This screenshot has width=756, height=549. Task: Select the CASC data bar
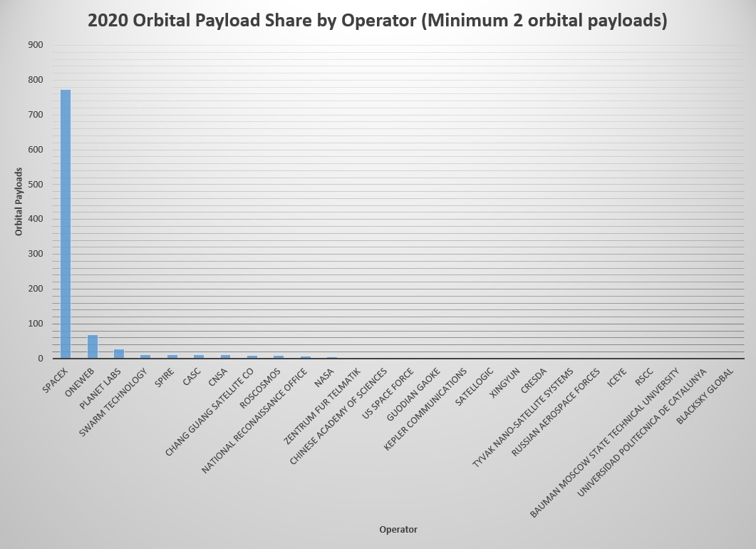199,356
